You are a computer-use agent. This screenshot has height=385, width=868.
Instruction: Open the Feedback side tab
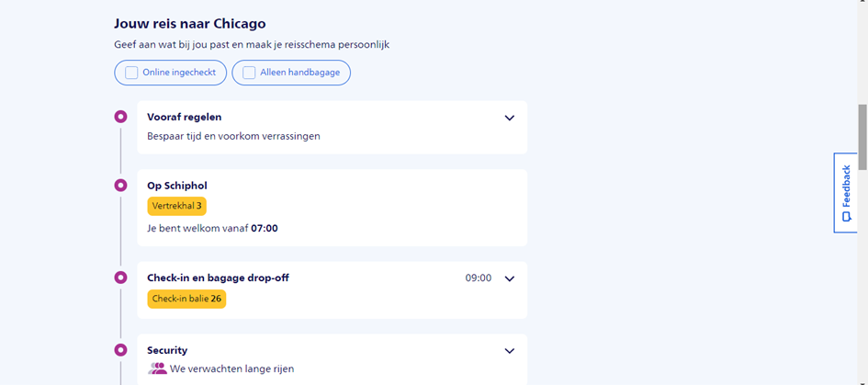(845, 192)
